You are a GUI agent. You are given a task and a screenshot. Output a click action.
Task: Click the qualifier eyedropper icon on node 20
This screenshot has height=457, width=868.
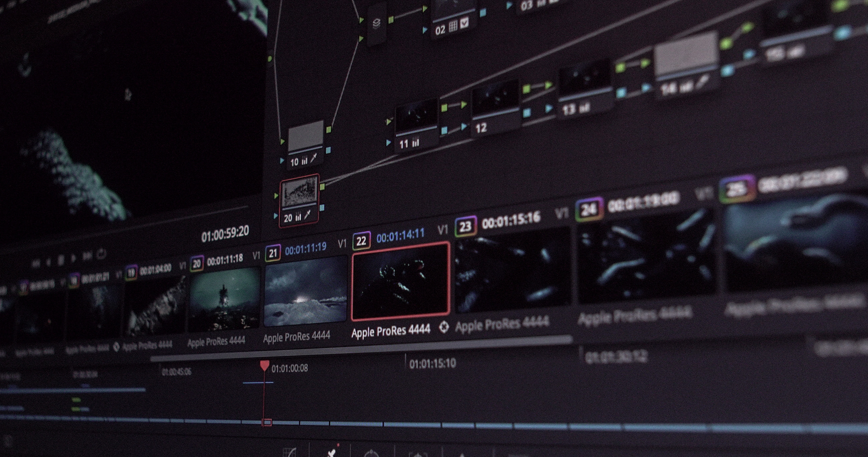308,215
